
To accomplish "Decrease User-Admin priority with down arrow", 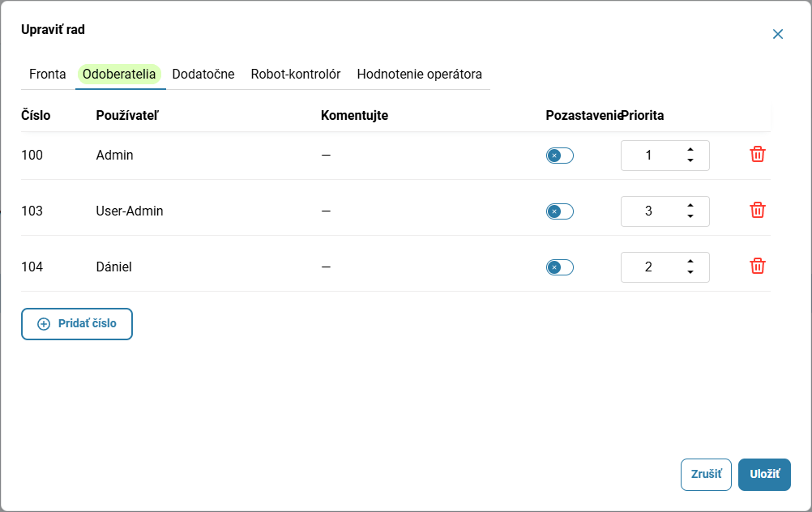I will tap(690, 216).
